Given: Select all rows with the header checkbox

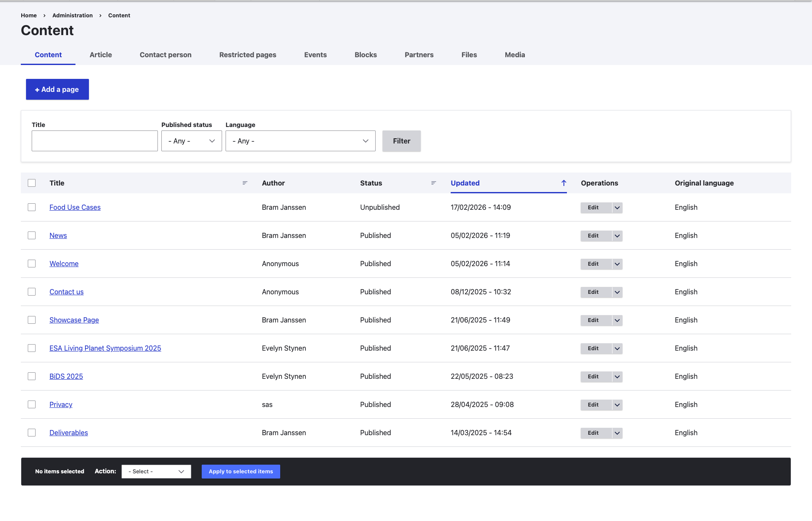Looking at the screenshot, I should tap(32, 183).
